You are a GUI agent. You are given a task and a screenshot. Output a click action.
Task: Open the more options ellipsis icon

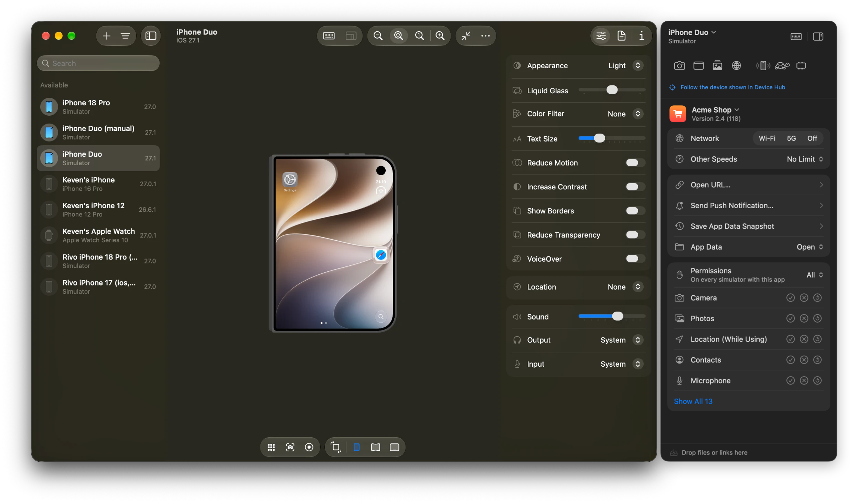(485, 36)
